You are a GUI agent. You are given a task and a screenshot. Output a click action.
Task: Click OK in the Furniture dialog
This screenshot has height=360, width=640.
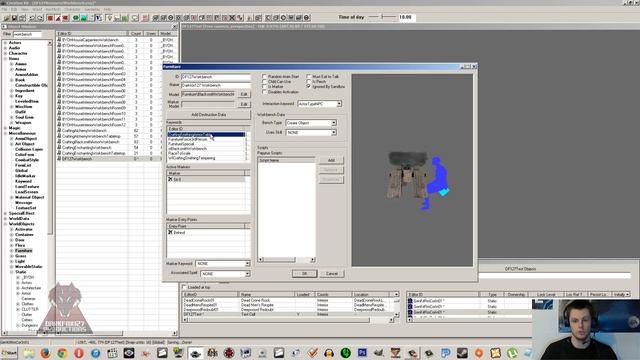pyautogui.click(x=304, y=273)
